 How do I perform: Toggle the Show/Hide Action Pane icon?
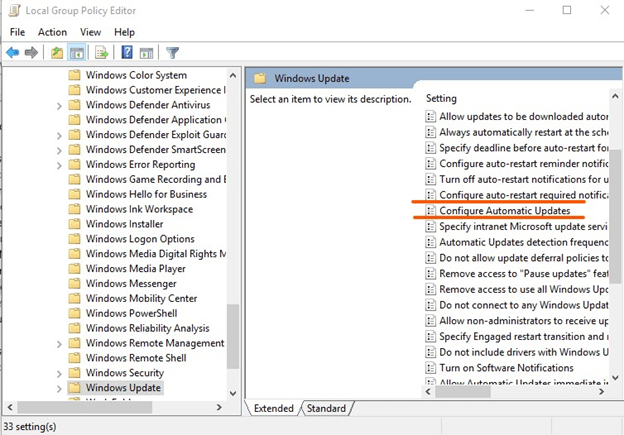pyautogui.click(x=146, y=53)
